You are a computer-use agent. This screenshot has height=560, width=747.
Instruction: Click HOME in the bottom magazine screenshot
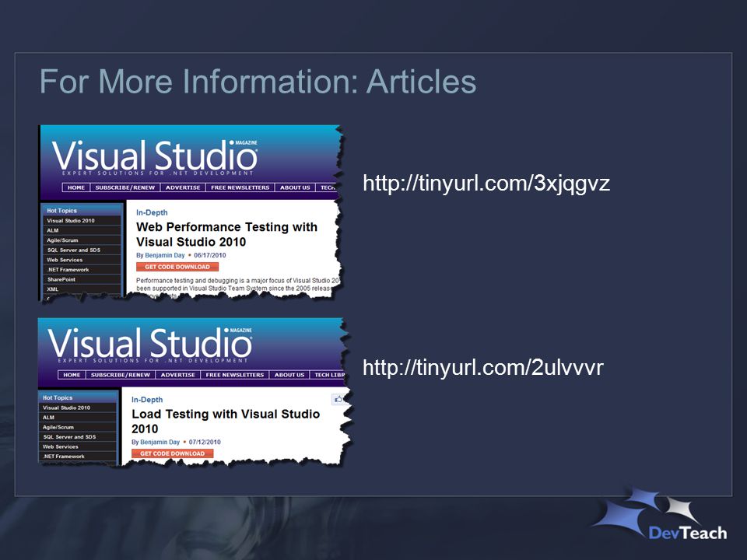click(72, 375)
